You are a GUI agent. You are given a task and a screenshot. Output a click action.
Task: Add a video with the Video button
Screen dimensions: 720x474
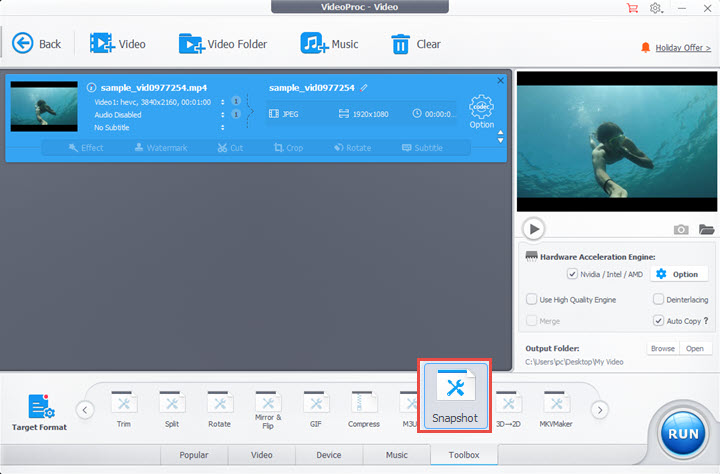click(118, 44)
